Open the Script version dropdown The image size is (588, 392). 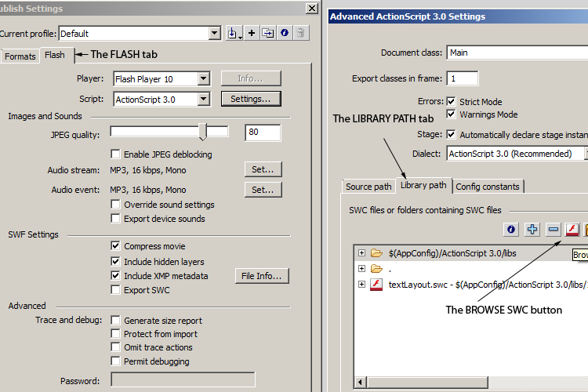(203, 99)
